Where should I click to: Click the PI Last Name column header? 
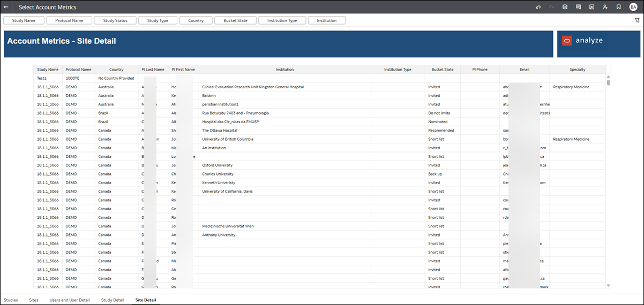click(x=153, y=70)
